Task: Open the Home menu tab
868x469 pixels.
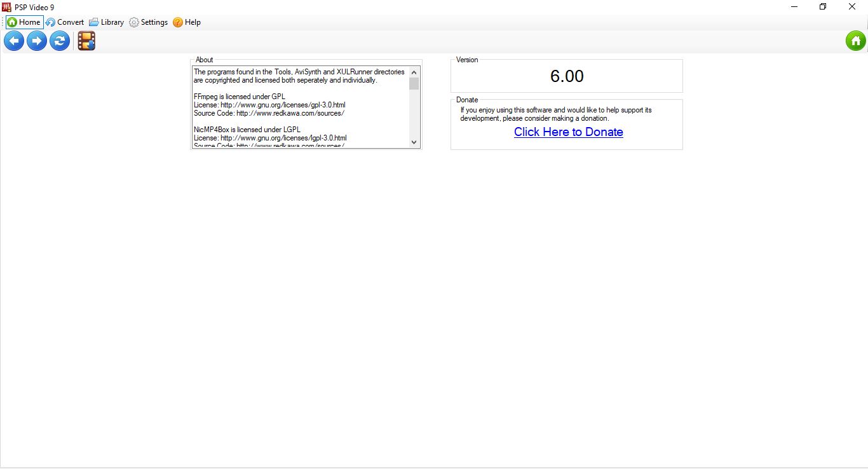Action: coord(24,22)
